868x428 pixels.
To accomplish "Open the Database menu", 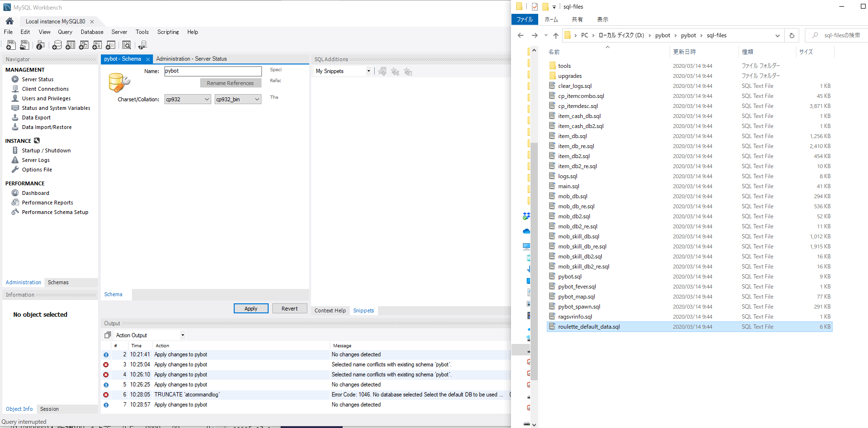I will [92, 32].
